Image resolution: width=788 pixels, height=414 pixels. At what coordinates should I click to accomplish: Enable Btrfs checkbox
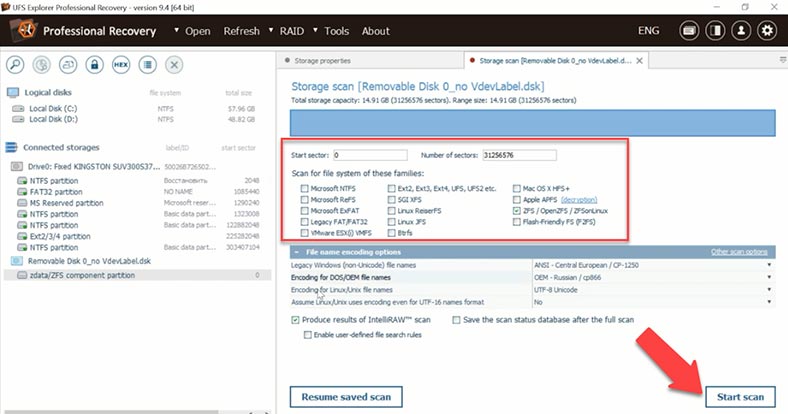[x=391, y=233]
